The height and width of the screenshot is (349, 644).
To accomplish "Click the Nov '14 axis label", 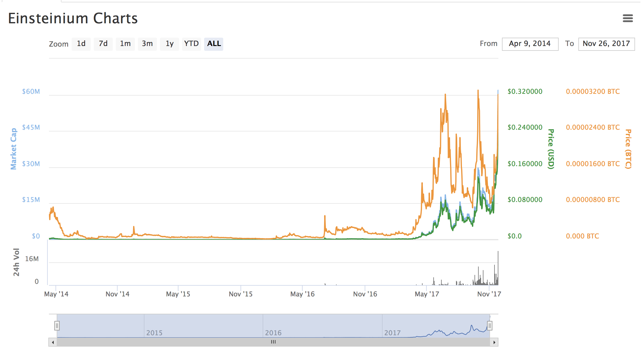I will click(x=117, y=294).
